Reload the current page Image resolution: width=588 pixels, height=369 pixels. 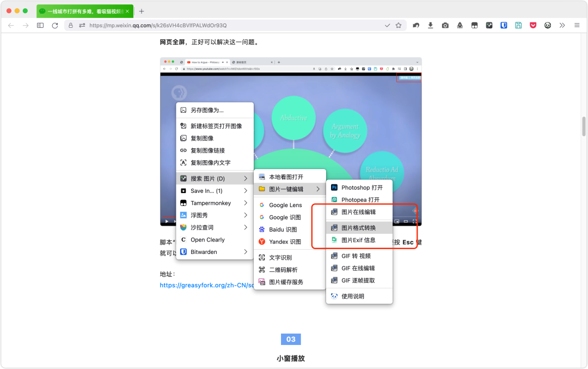[55, 26]
